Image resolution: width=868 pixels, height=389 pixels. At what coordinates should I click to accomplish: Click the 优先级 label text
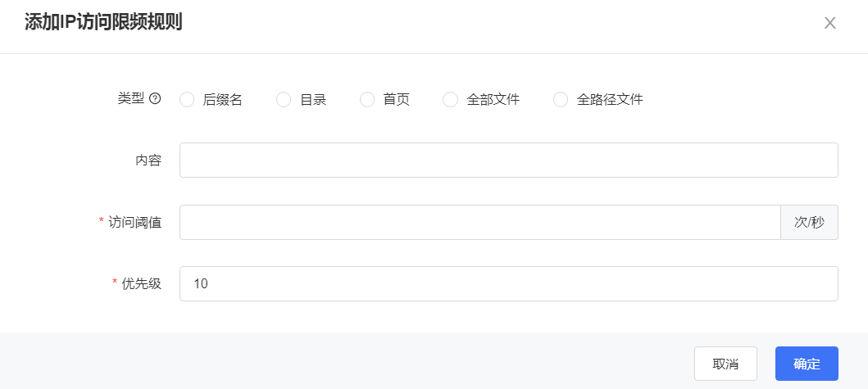tap(142, 284)
